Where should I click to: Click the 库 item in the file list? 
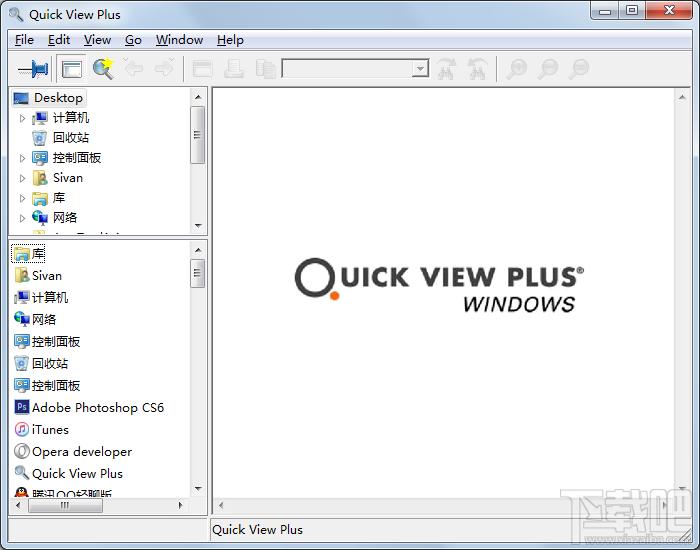(29, 254)
